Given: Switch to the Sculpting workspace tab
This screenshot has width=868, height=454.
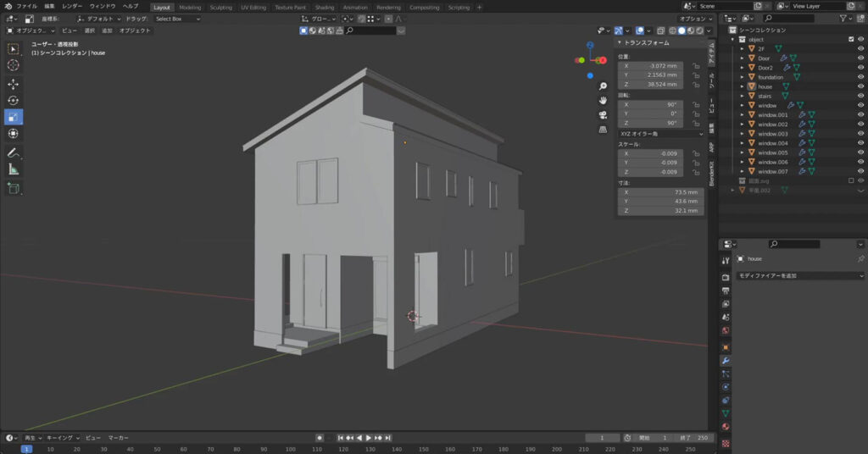Looking at the screenshot, I should tap(221, 8).
